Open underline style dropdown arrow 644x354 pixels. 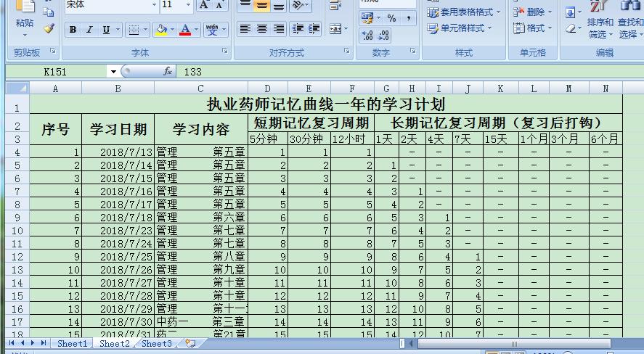pyautogui.click(x=118, y=30)
